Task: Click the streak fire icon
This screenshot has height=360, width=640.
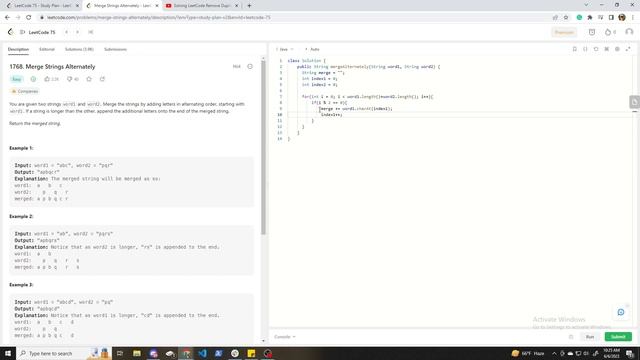Action: coord(611,32)
